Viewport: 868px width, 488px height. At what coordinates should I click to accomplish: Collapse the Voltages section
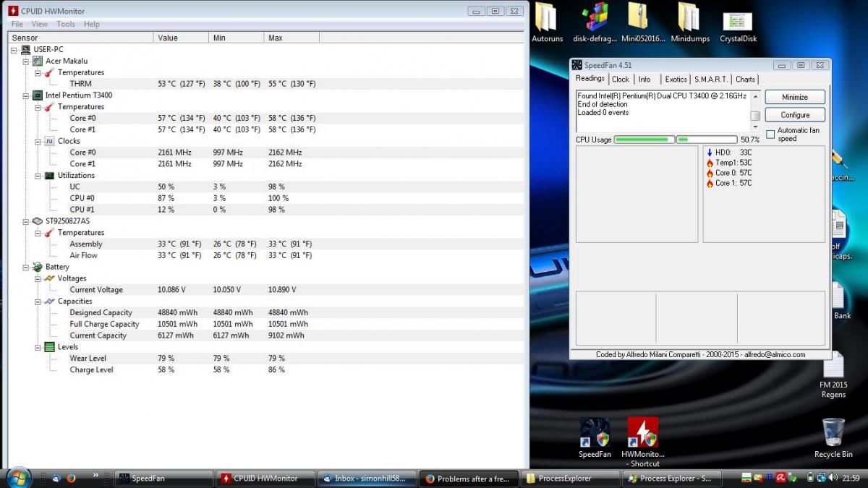pyautogui.click(x=38, y=278)
